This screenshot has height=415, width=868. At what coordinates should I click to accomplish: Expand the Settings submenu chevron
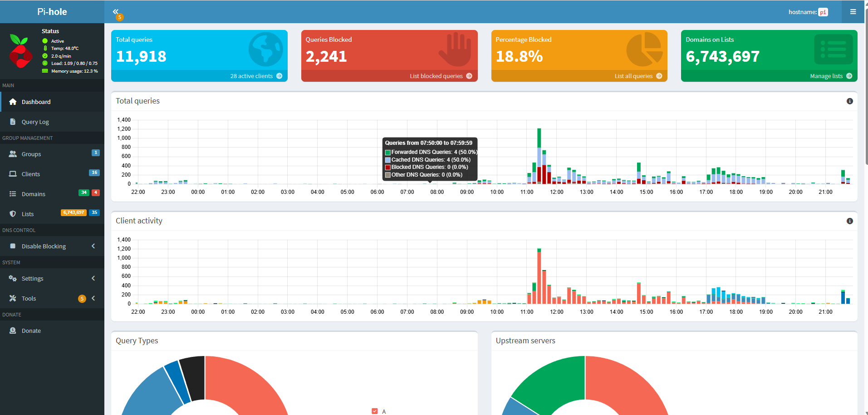pos(93,278)
